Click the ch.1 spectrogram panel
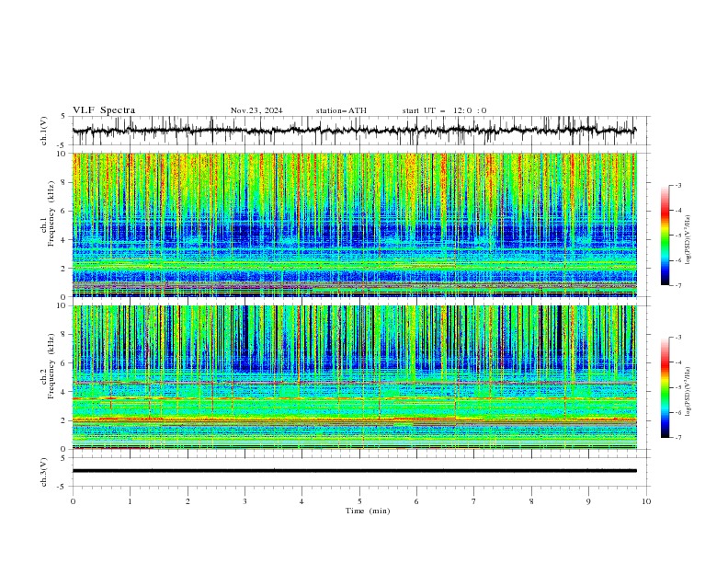Image resolution: width=728 pixels, height=563 pixels. point(355,224)
